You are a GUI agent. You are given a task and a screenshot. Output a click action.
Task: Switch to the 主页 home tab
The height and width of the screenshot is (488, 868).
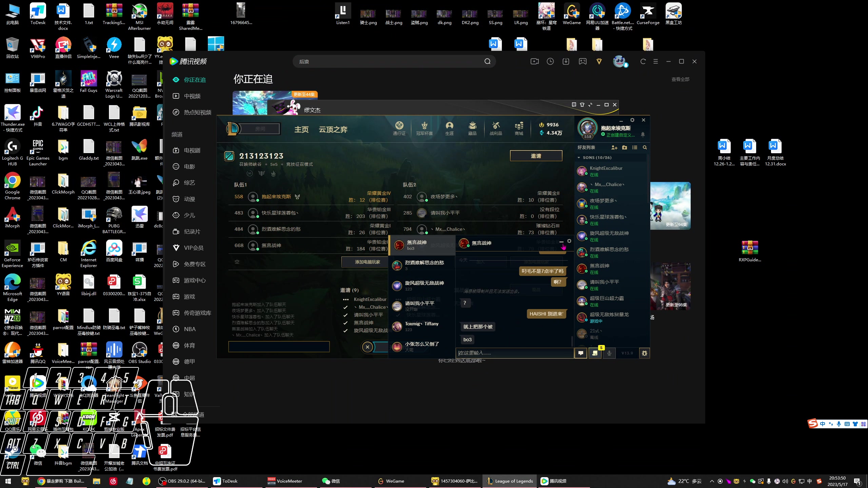[x=301, y=129]
